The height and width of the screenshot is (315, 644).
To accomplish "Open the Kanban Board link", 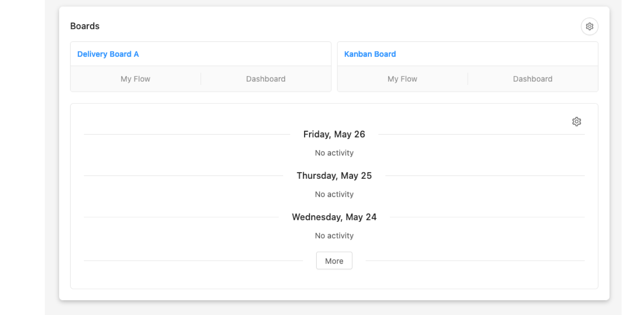I will pyautogui.click(x=370, y=54).
